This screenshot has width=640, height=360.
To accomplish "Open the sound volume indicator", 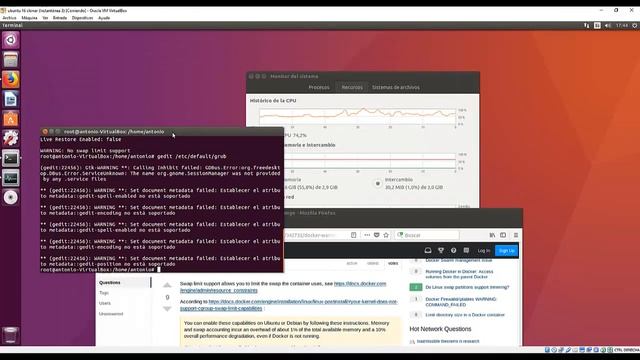I will point(608,25).
